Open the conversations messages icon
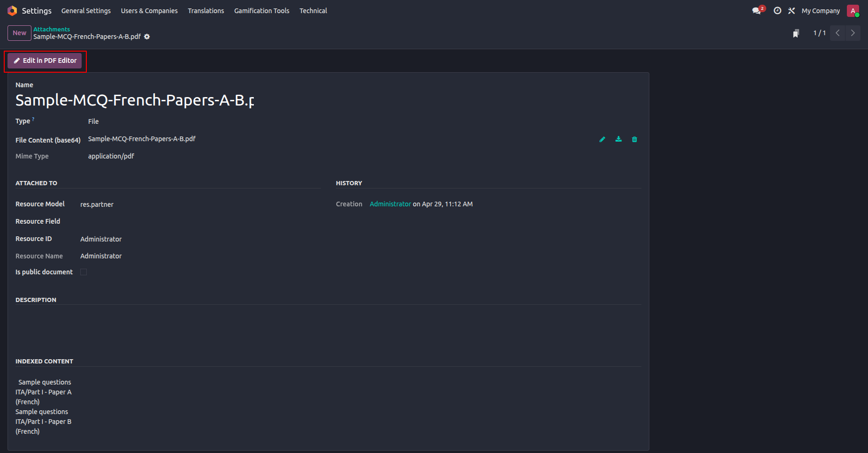 click(x=757, y=10)
